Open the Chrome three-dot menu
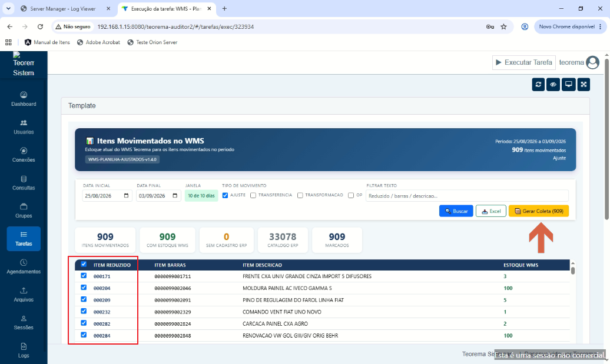This screenshot has height=364, width=610. [x=600, y=27]
